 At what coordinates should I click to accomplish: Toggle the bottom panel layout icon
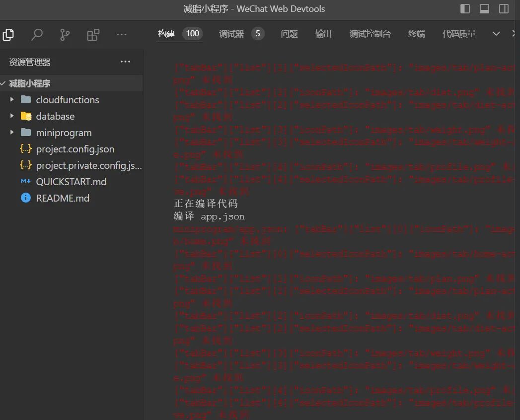coord(485,8)
